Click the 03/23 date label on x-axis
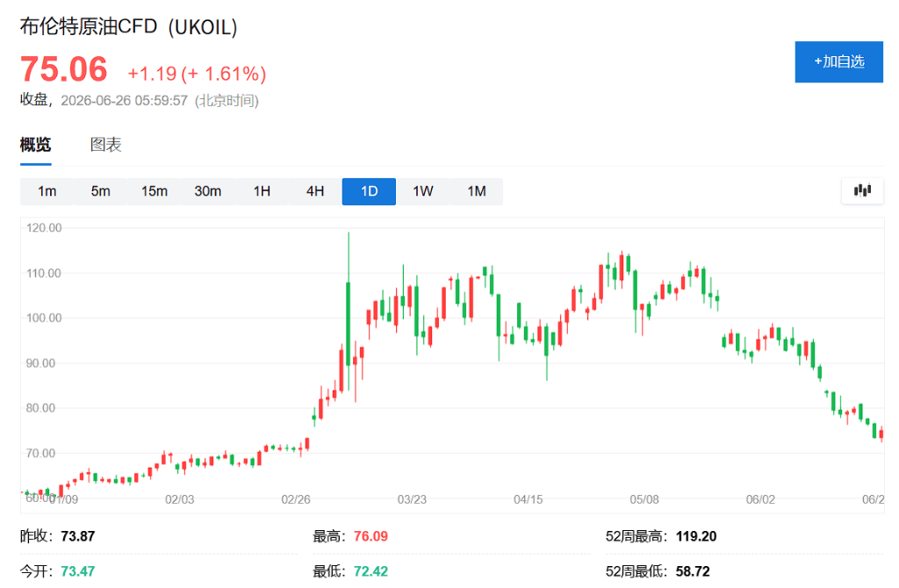 [x=413, y=499]
